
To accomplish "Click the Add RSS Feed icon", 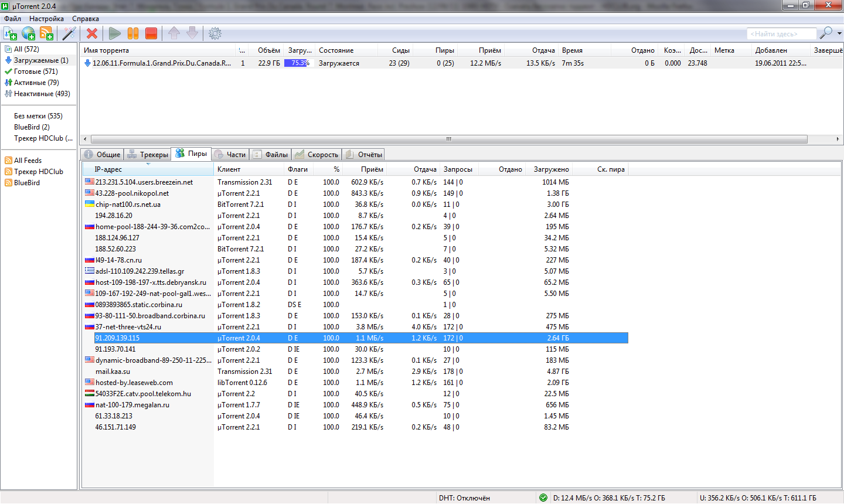I will (46, 33).
